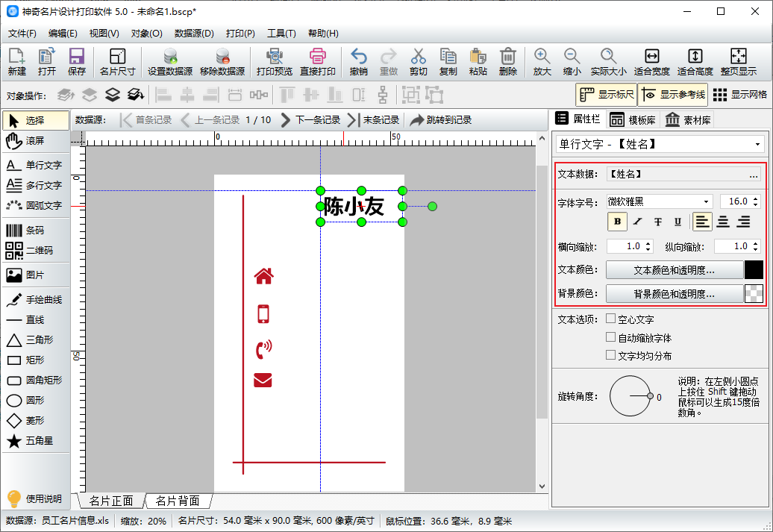Switch to the 名片背面 tab
773x532 pixels.
click(x=178, y=501)
